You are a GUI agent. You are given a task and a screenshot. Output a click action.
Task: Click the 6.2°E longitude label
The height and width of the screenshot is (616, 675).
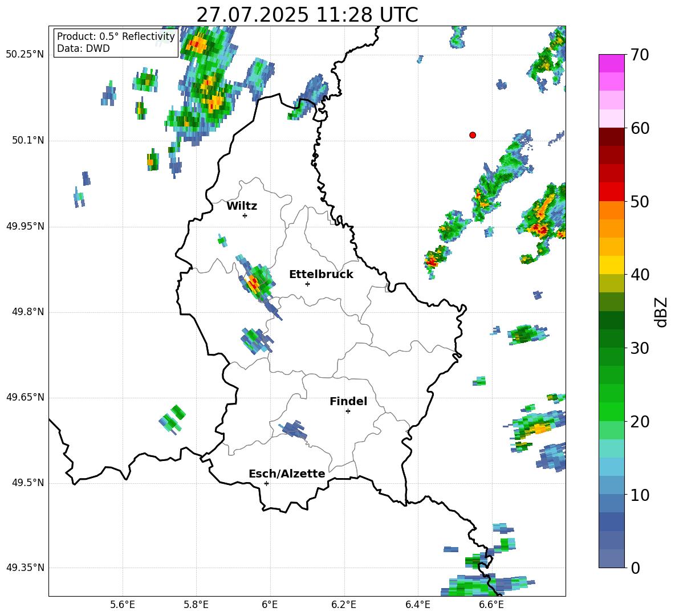[344, 605]
